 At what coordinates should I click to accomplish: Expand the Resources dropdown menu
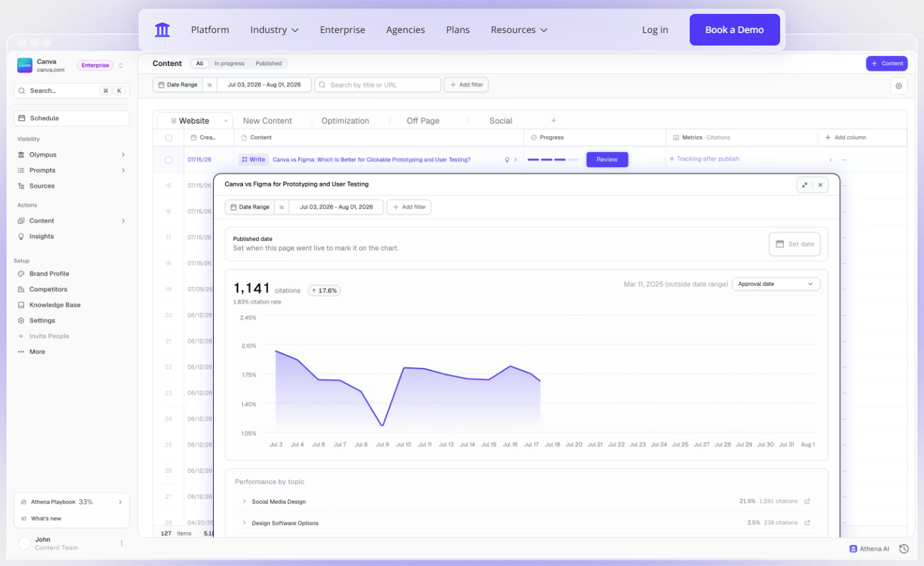[x=519, y=30]
